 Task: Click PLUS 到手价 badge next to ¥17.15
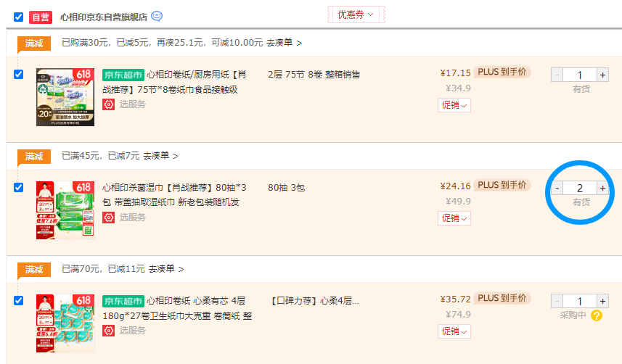click(502, 72)
